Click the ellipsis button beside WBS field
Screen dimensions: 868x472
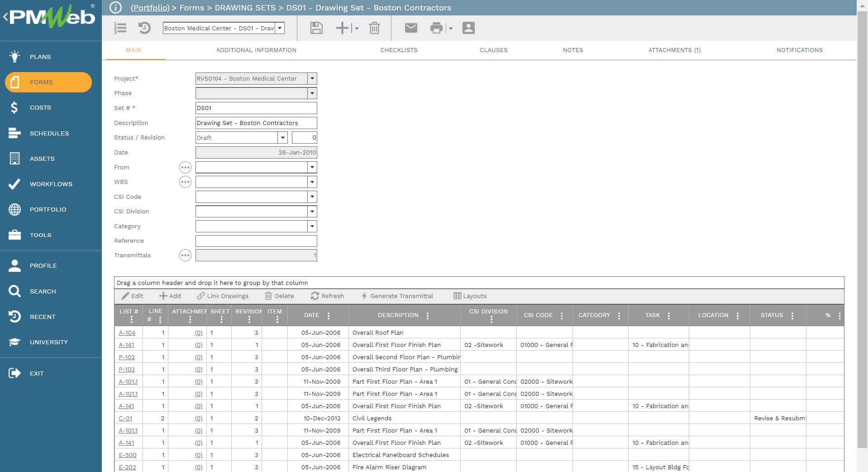[x=185, y=182]
